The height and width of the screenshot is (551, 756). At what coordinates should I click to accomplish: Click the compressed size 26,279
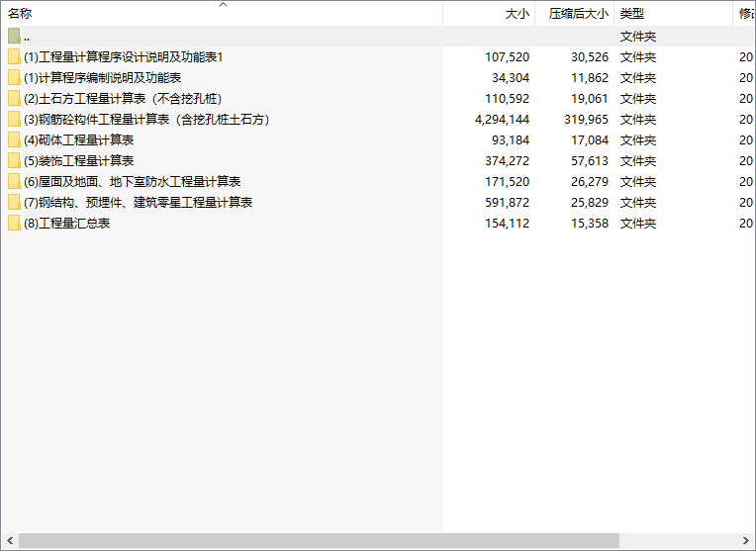click(x=590, y=181)
